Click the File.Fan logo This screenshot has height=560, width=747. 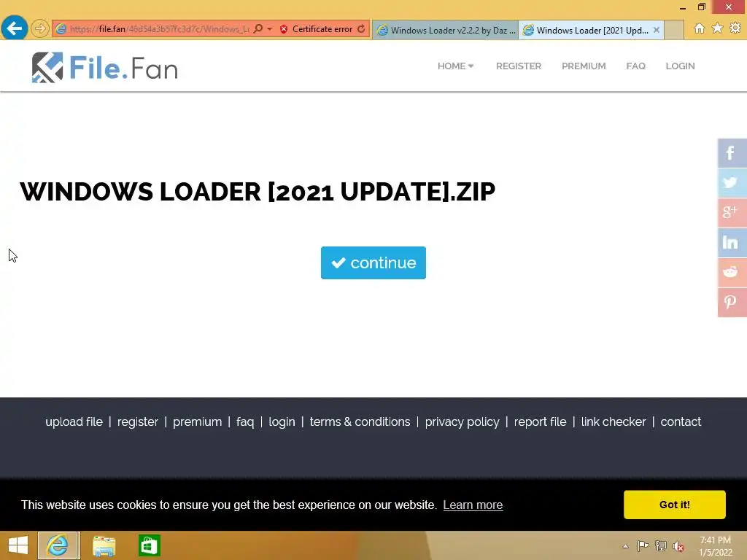(x=105, y=68)
